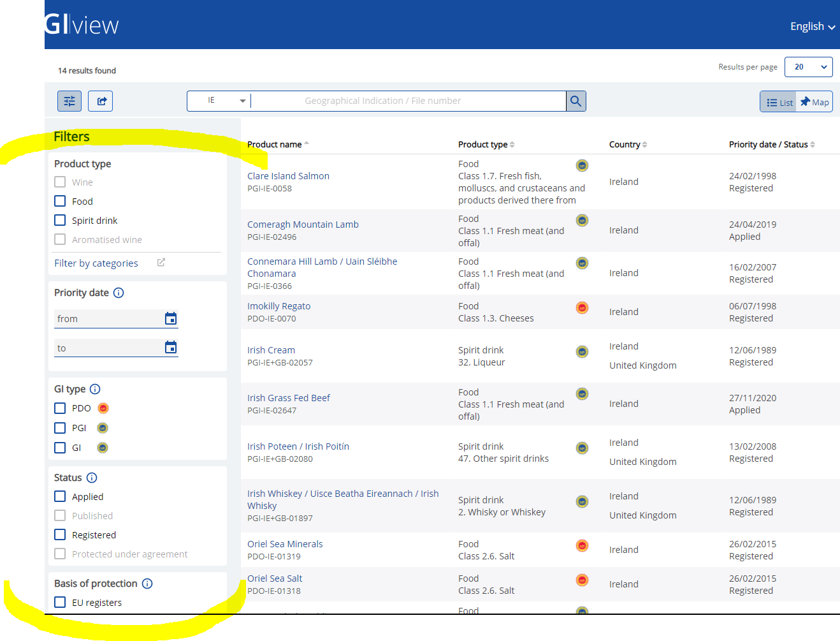Open the Priority date 'from' calendar icon
This screenshot has height=641, width=840.
[171, 318]
